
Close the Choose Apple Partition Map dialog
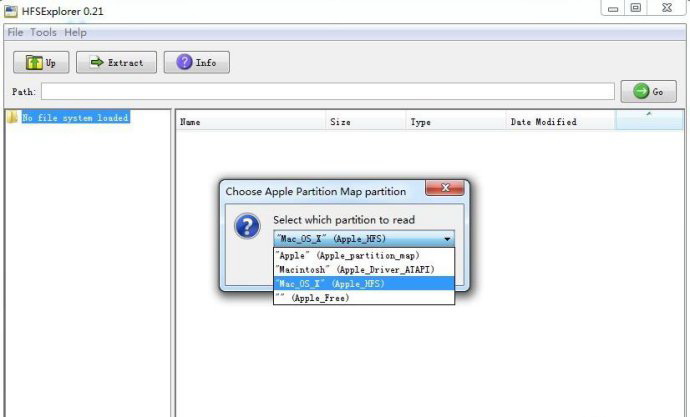pos(444,188)
